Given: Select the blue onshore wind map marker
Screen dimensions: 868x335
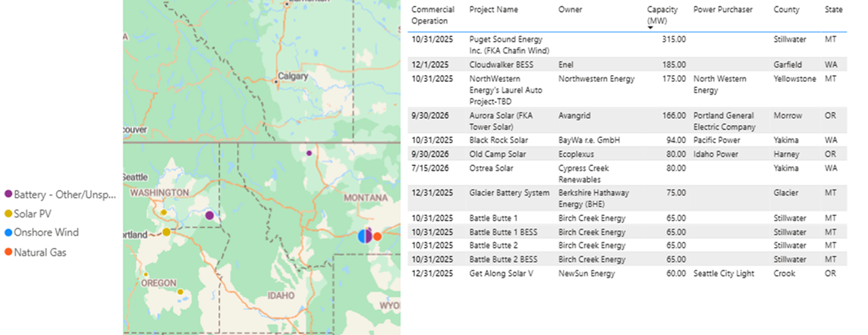Looking at the screenshot, I should 362,236.
